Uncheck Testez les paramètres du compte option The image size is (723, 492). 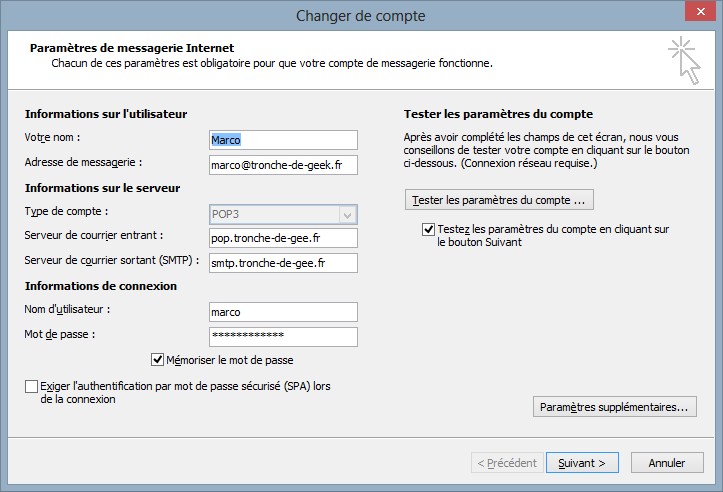[428, 229]
